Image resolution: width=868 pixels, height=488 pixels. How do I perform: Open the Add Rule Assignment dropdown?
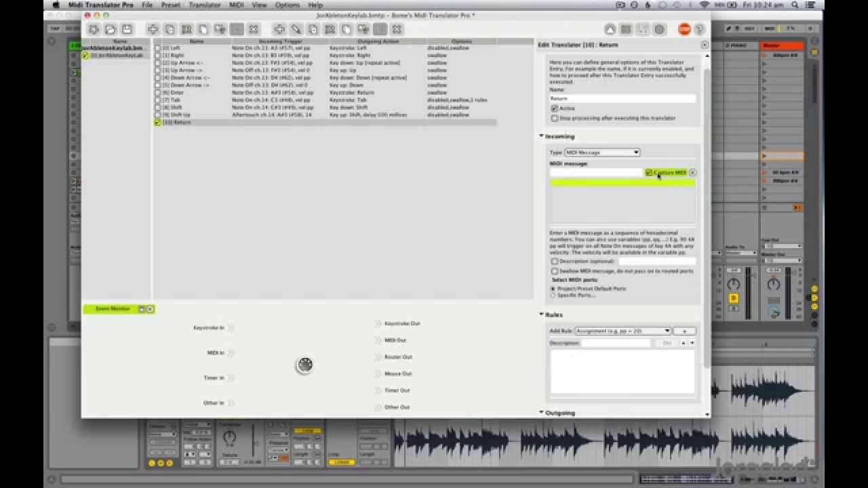[x=623, y=331]
